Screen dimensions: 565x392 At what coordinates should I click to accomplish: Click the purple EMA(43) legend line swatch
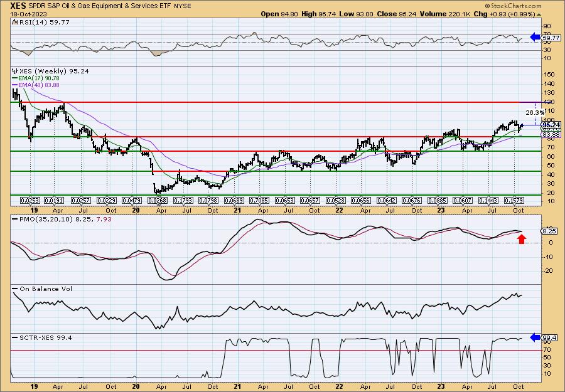coord(14,85)
